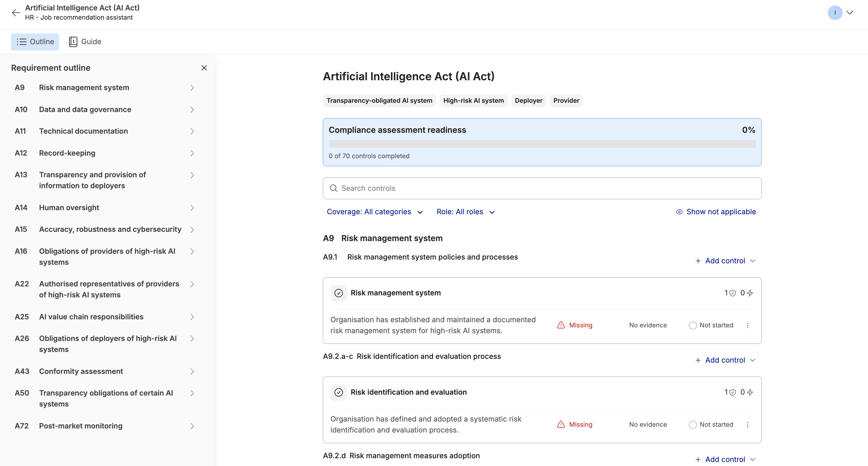The height and width of the screenshot is (466, 868).
Task: Open more options for Risk identification row
Action: click(x=747, y=425)
